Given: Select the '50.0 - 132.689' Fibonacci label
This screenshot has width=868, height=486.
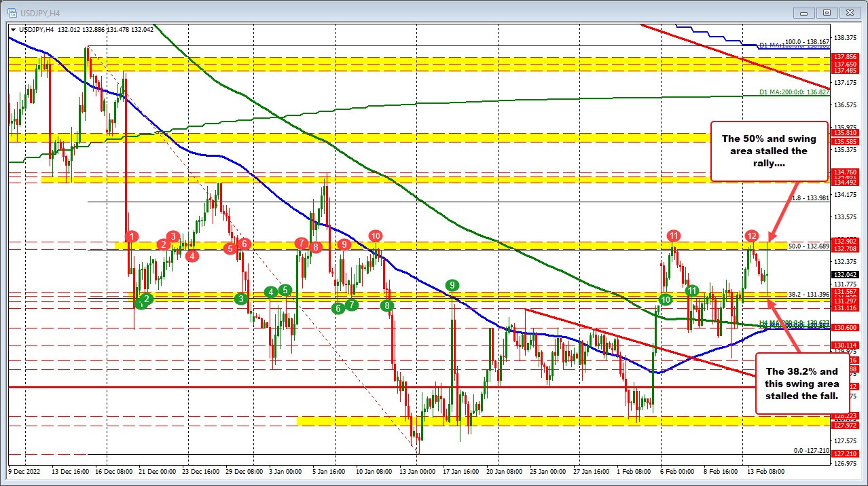Looking at the screenshot, I should coord(809,246).
